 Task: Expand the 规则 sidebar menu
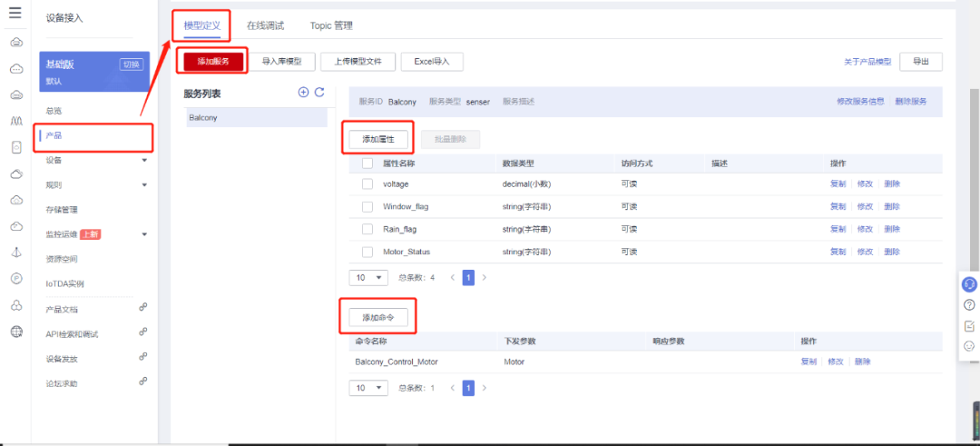(144, 185)
